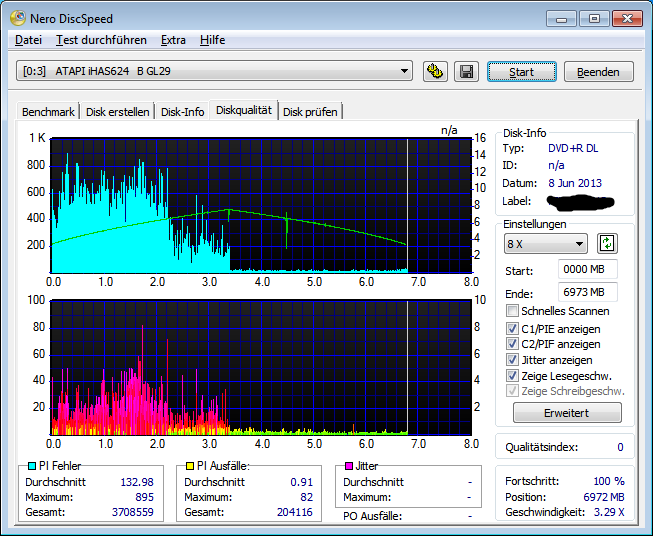653x536 pixels.
Task: Toggle Jitter anzeigen checkbox
Action: (x=512, y=360)
